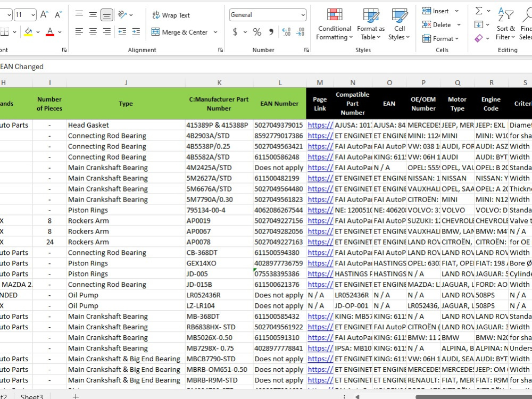Increase the cell indent
Viewport: 532px width, 399px height.
pos(136,32)
